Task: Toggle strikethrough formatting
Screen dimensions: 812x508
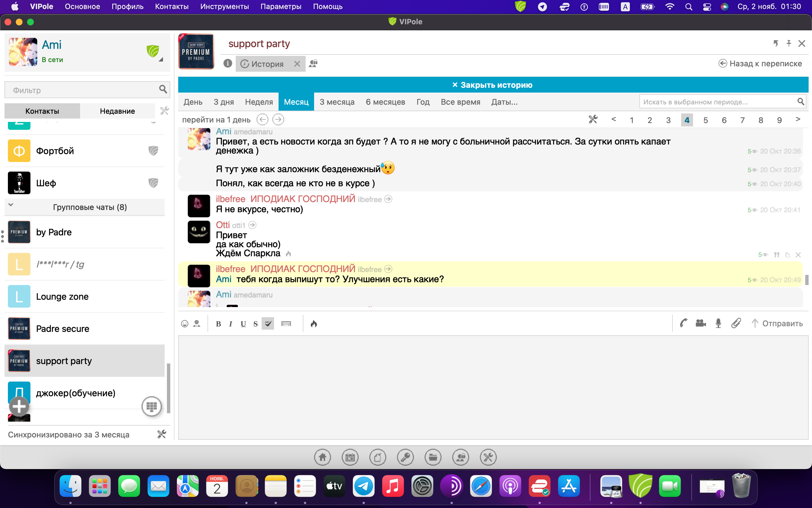Action: (255, 324)
